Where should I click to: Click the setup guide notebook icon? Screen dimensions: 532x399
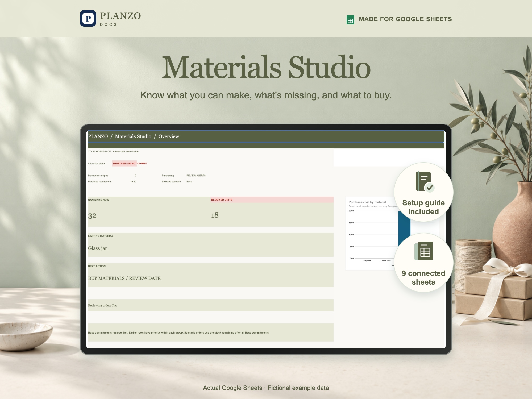click(x=425, y=181)
